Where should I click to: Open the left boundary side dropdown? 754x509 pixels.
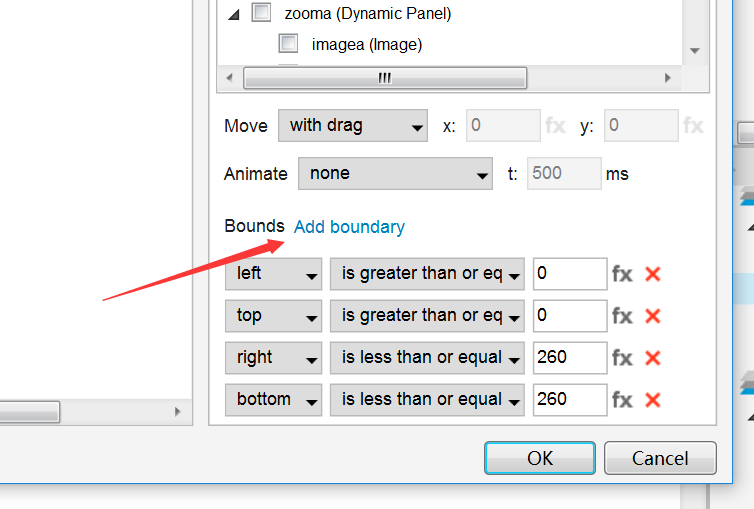[x=273, y=274]
